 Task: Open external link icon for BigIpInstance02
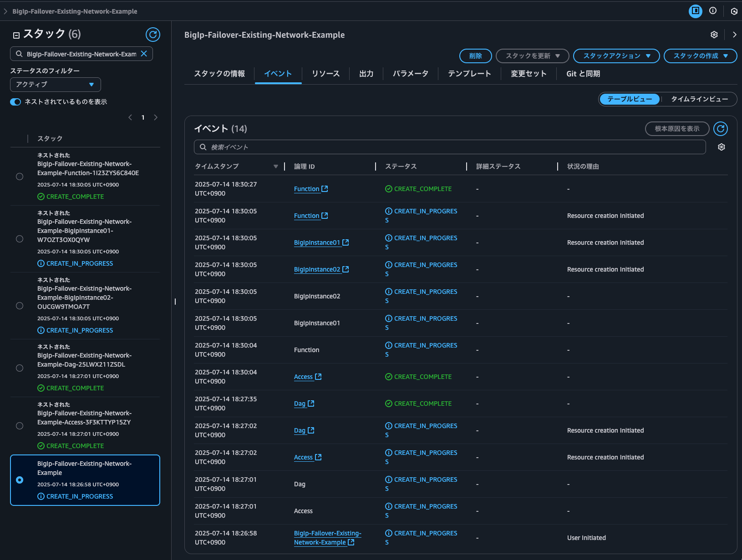[x=346, y=269]
